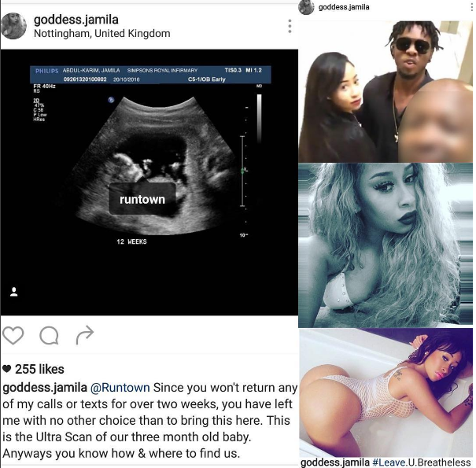476x468 pixels.
Task: Click the runtown tag label on the scan
Action: pyautogui.click(x=142, y=199)
